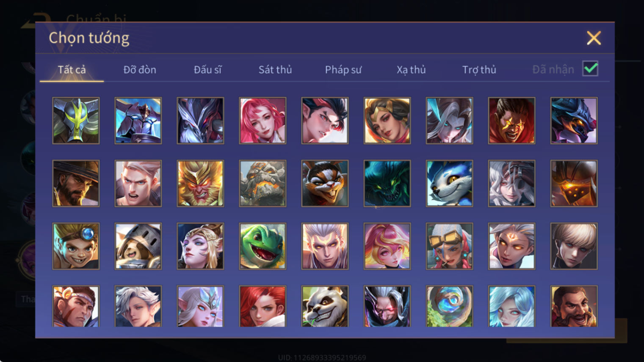Image resolution: width=644 pixels, height=362 pixels.
Task: Pick the grinning panda hero portrait
Action: 325,307
